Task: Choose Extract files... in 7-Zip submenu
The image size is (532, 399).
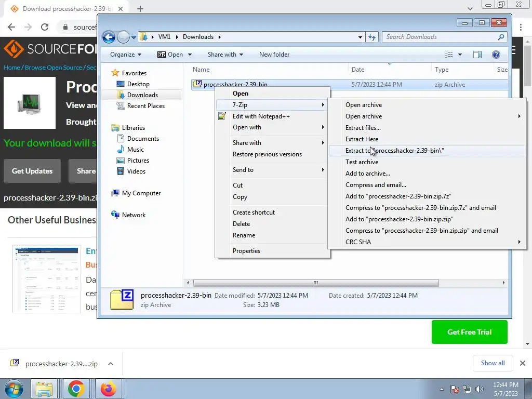Action: tap(427, 128)
